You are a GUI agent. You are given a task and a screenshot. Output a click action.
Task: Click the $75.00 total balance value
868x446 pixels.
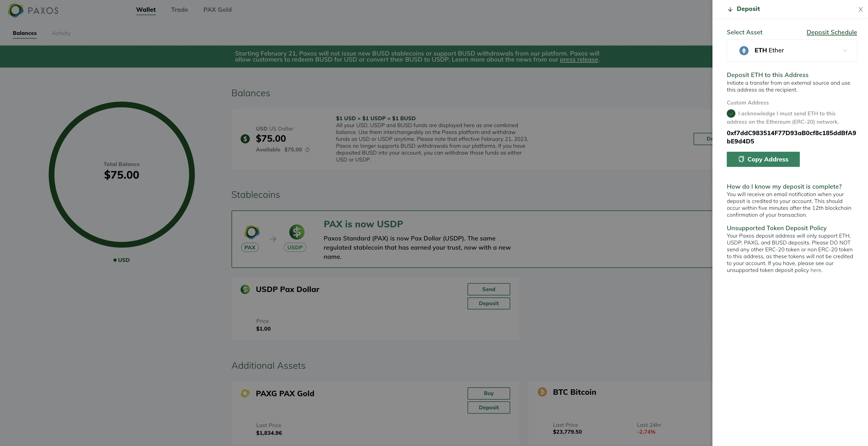[x=121, y=175]
